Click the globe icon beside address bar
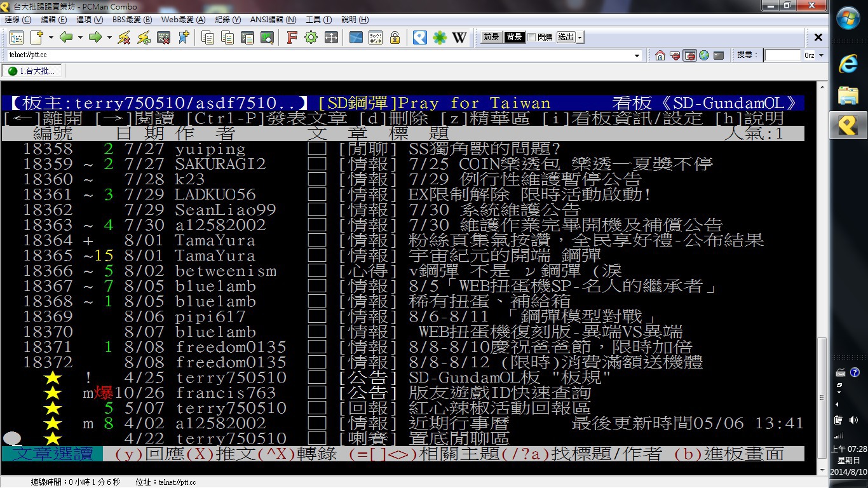 704,55
